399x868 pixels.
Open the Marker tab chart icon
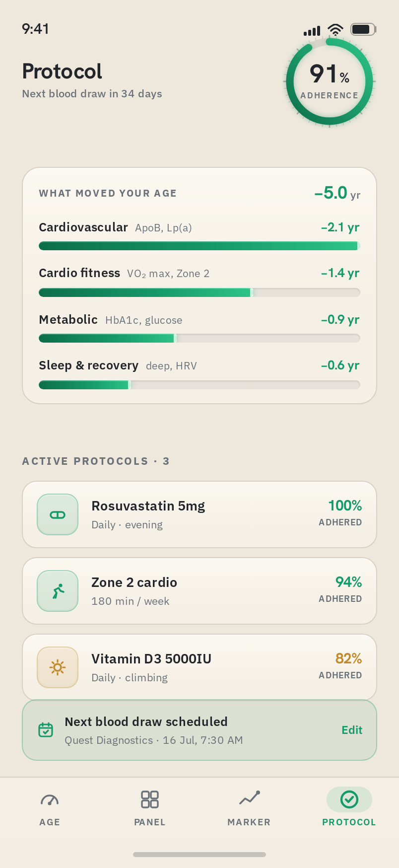tap(249, 798)
